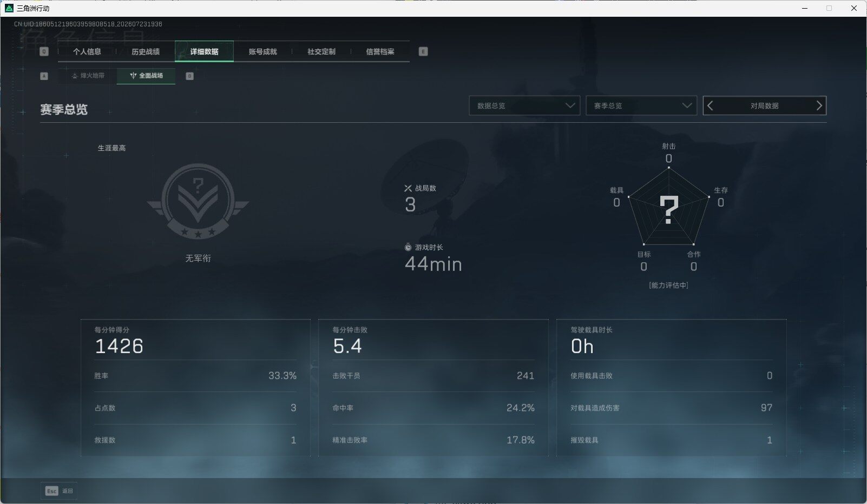Click the 占点数 stat row
Screen dimensions: 867x504
coord(195,408)
